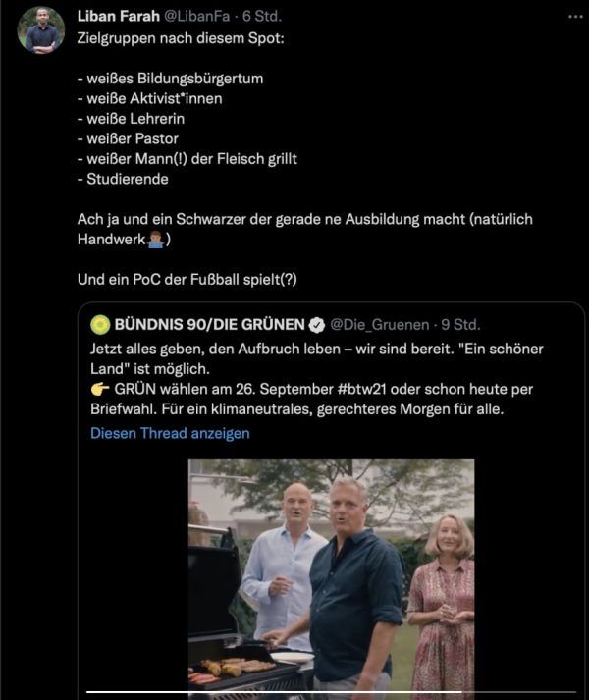Click the verified badge next to BÜNDNIS 90/DIE GRÜNEN
Image resolution: width=589 pixels, height=700 pixels.
(x=317, y=325)
